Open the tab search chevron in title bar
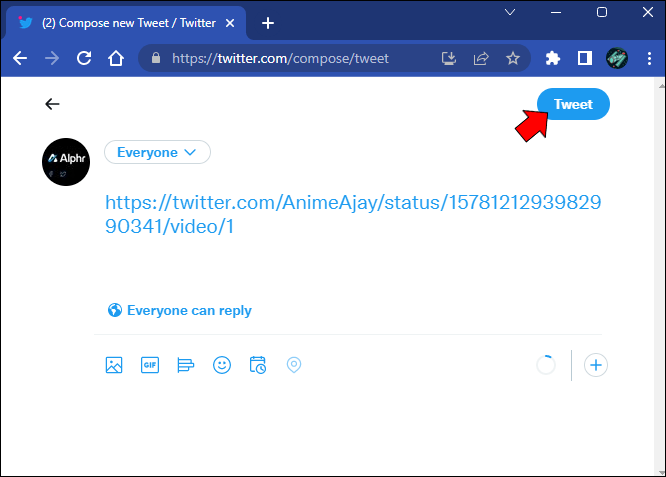 tap(510, 12)
